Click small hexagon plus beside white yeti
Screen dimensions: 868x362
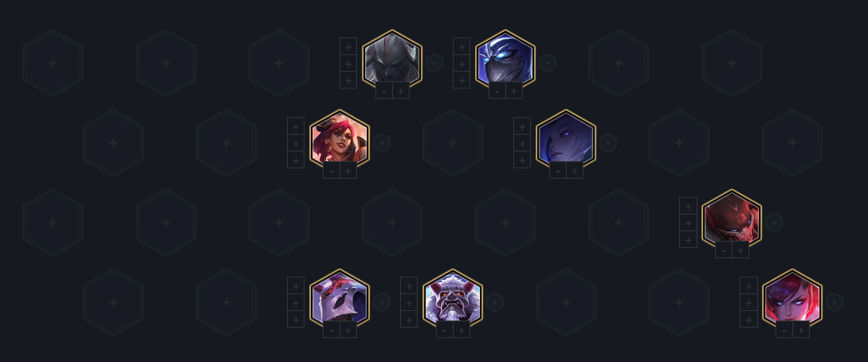494,302
